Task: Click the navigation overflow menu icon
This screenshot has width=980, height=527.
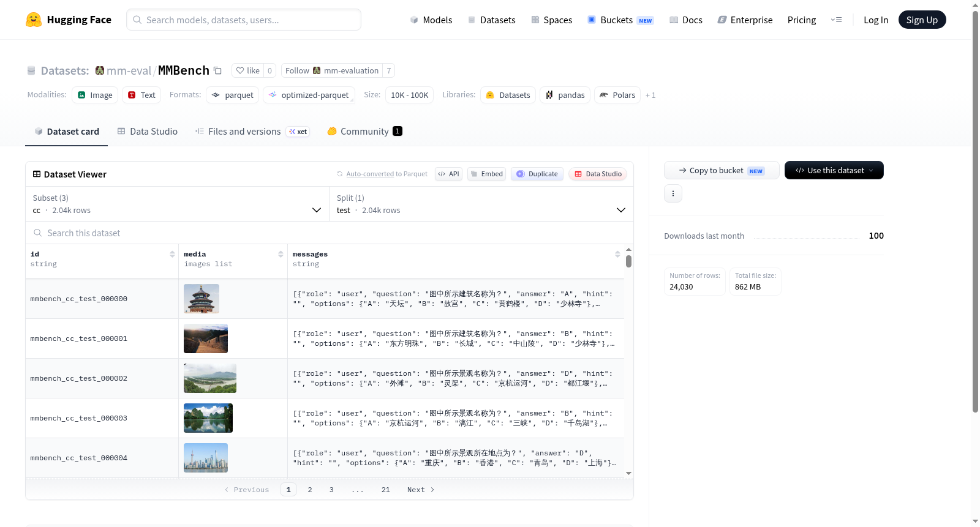Action: click(x=836, y=20)
